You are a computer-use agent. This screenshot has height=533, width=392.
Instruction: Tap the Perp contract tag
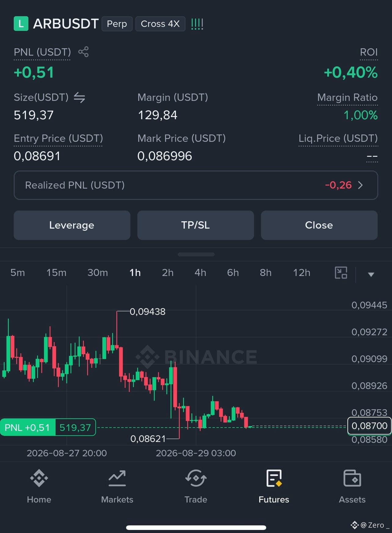click(x=117, y=24)
